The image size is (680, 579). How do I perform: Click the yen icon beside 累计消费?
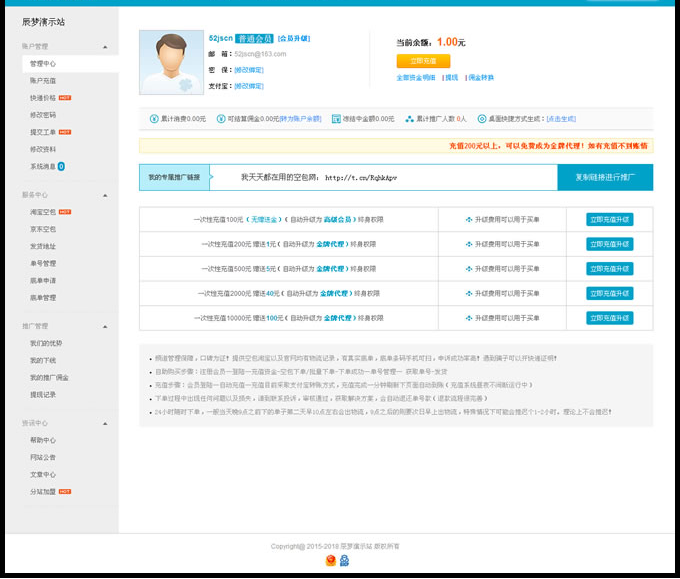point(154,118)
